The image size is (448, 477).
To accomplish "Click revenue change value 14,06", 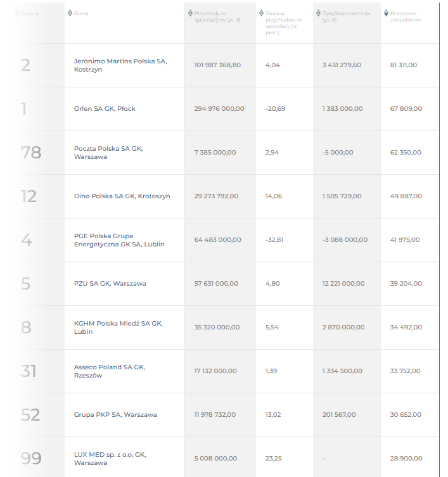I will coord(274,196).
